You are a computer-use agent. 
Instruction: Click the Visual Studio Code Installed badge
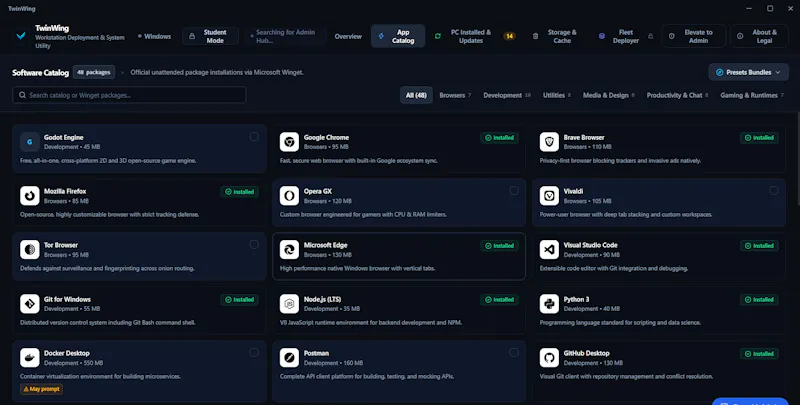759,246
